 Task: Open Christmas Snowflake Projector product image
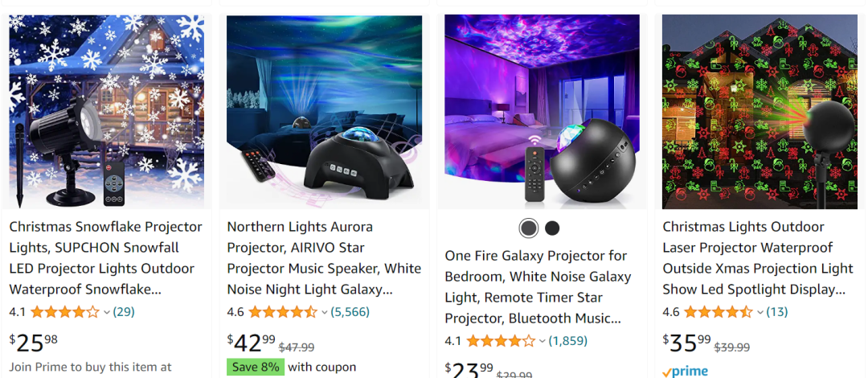[x=106, y=112]
